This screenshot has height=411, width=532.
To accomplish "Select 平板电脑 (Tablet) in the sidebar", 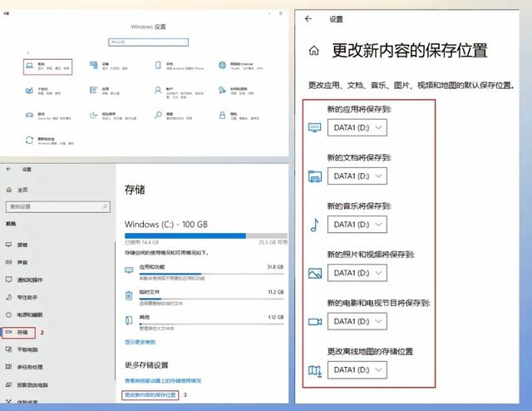I will 22,349.
